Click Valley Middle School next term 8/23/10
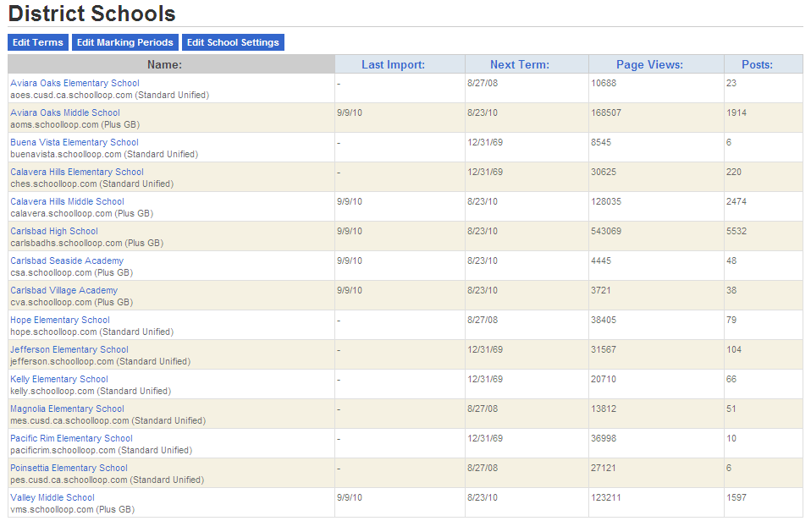The height and width of the screenshot is (532, 811). pos(483,497)
